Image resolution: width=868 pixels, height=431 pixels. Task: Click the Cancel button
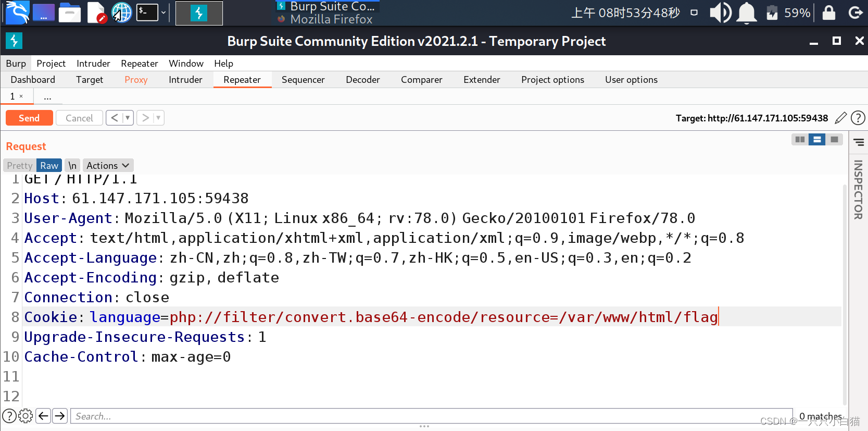(x=79, y=118)
